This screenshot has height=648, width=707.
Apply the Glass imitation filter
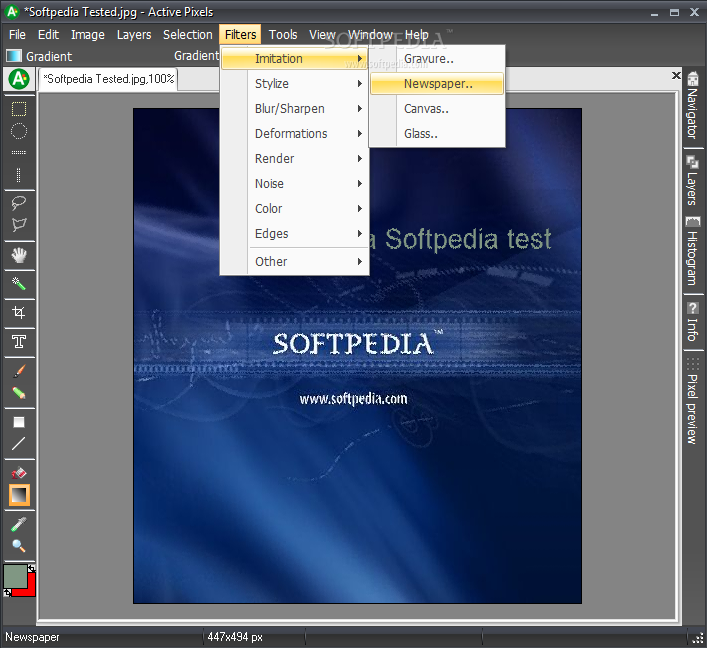[x=437, y=133]
